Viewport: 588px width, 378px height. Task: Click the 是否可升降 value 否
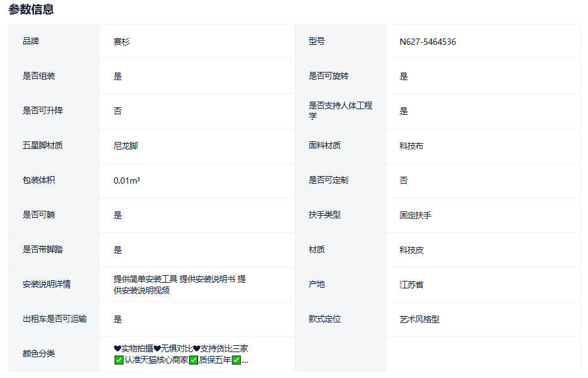[x=117, y=111]
